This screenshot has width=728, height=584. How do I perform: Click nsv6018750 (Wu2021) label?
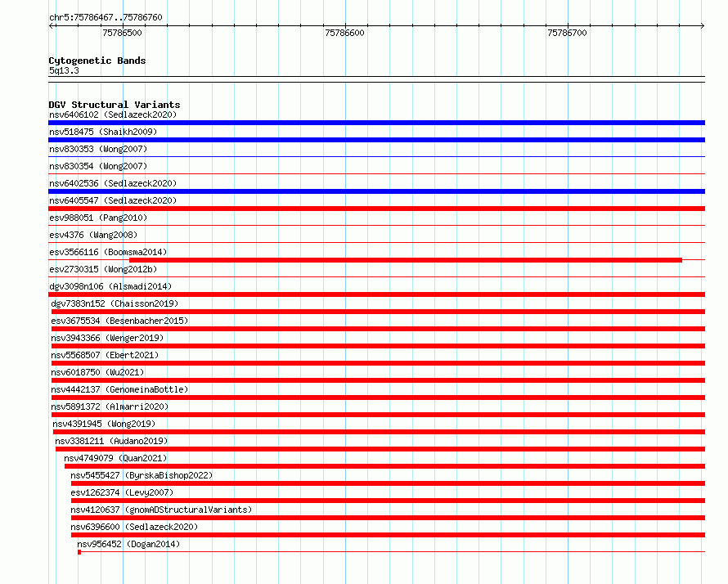[x=97, y=372]
